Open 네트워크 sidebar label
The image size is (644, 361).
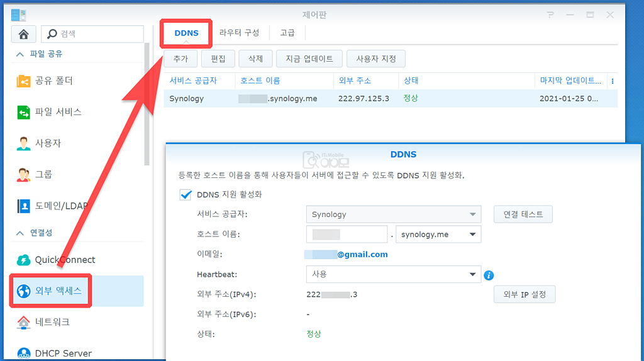[52, 322]
